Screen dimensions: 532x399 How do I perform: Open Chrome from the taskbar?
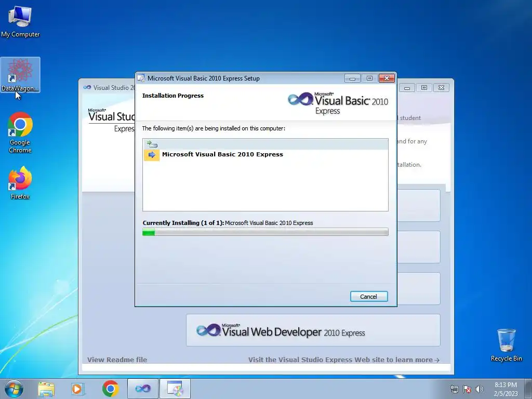(x=110, y=389)
